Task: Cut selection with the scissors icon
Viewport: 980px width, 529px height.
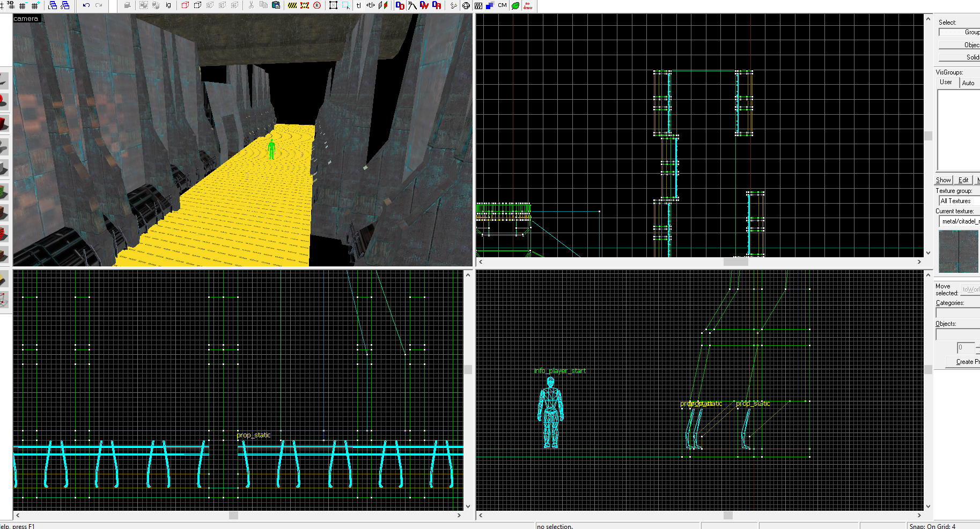Action: (x=251, y=5)
